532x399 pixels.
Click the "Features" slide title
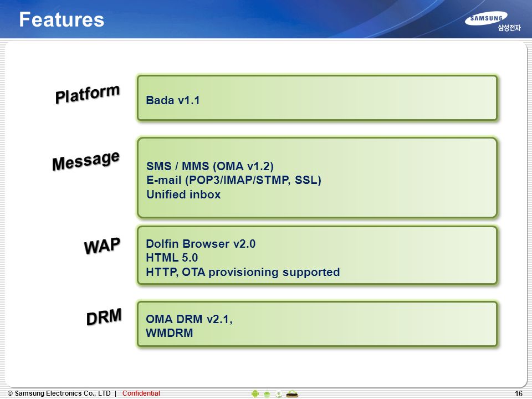coord(62,19)
